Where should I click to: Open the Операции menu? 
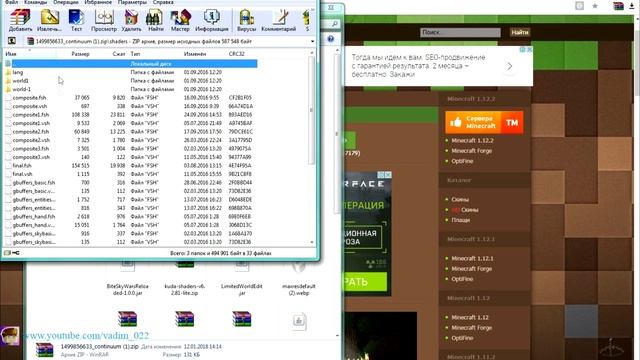click(65, 2)
